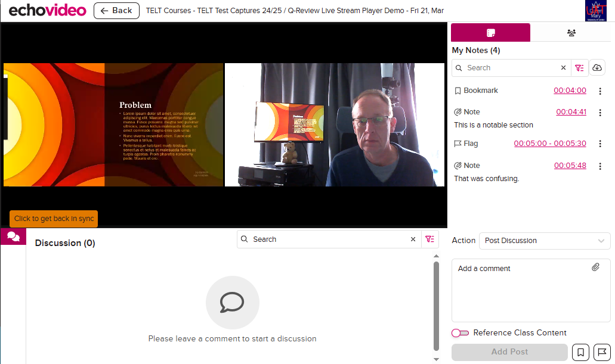
Task: Click the paperclip to attach a file
Action: [x=595, y=267]
